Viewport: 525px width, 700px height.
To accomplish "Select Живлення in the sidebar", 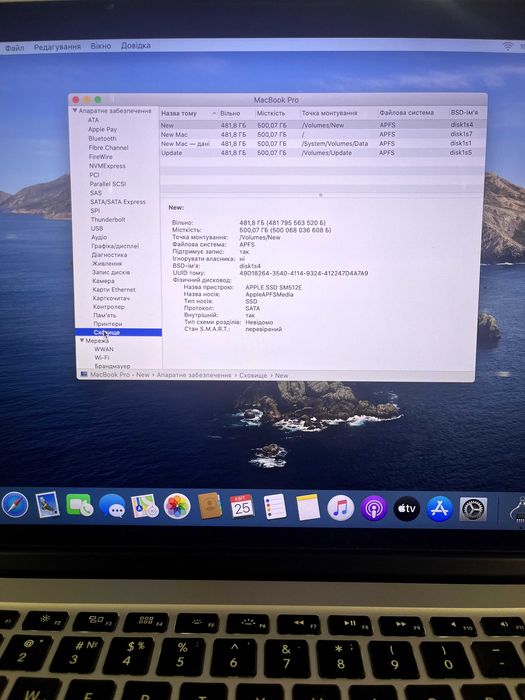I will (x=107, y=263).
